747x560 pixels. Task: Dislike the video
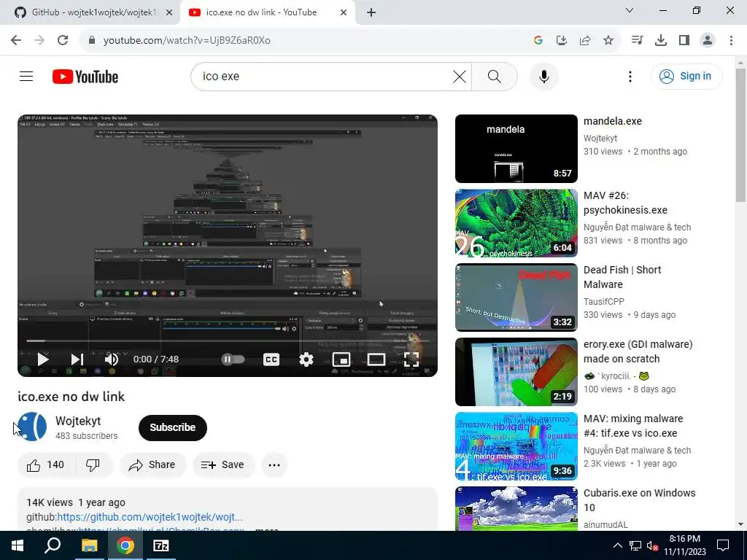pos(93,464)
